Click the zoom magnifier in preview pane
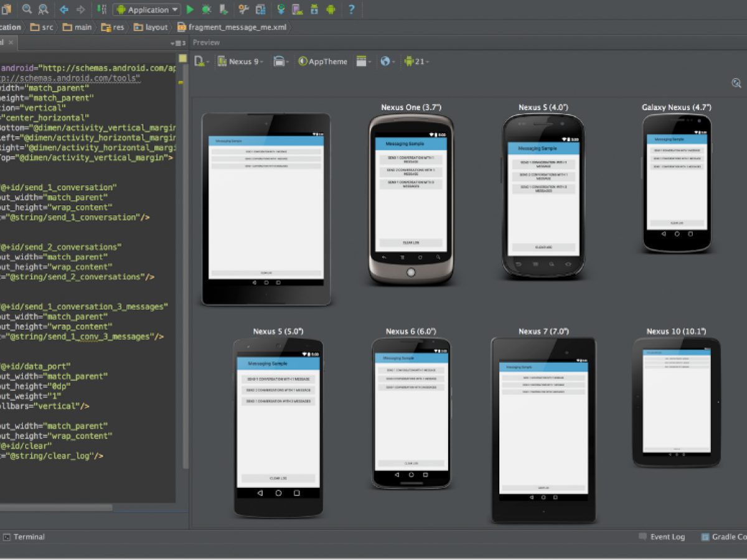The image size is (747, 560). coord(736,83)
